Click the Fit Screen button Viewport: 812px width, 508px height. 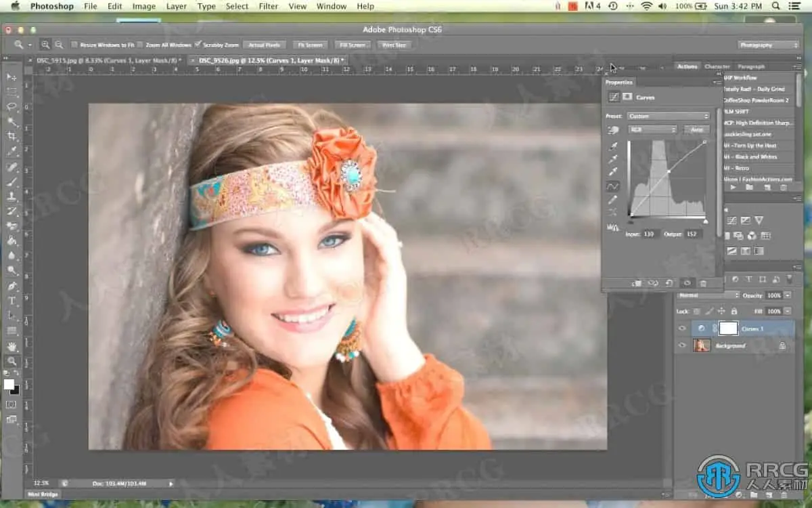click(x=310, y=45)
